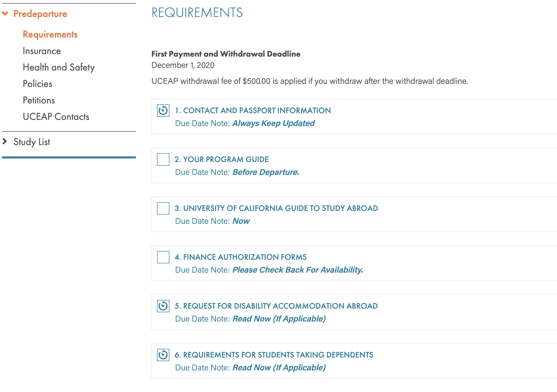Check the Finance Authorization Forms checkbox
Image resolution: width=557 pixels, height=392 pixels.
point(163,257)
